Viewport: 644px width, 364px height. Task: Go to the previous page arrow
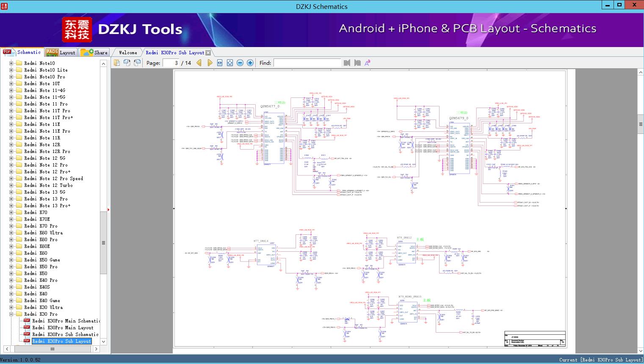(x=199, y=63)
